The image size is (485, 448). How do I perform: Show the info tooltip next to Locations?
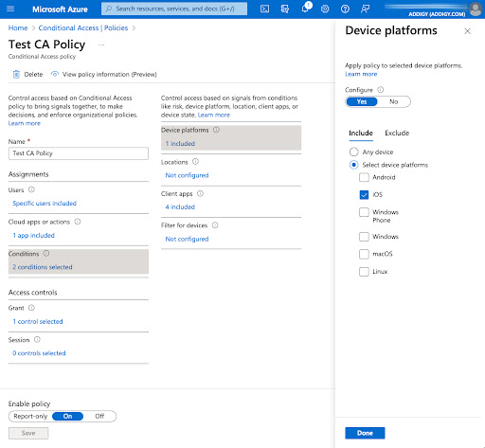pos(196,162)
